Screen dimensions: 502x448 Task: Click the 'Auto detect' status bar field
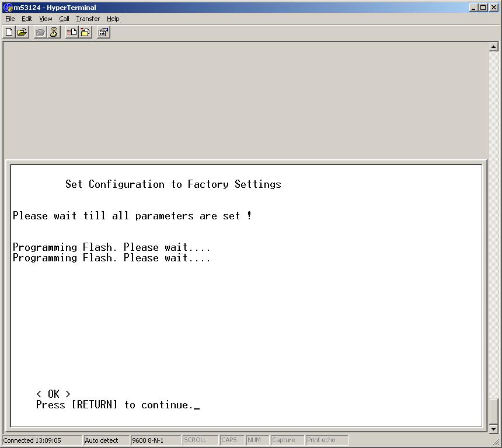click(x=106, y=440)
